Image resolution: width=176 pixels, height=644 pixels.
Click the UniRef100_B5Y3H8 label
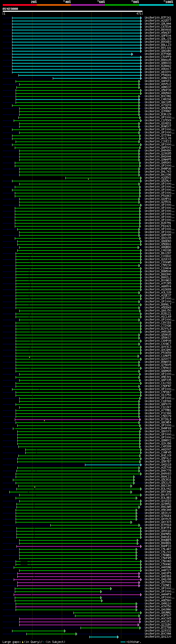pyautogui.click(x=158, y=492)
